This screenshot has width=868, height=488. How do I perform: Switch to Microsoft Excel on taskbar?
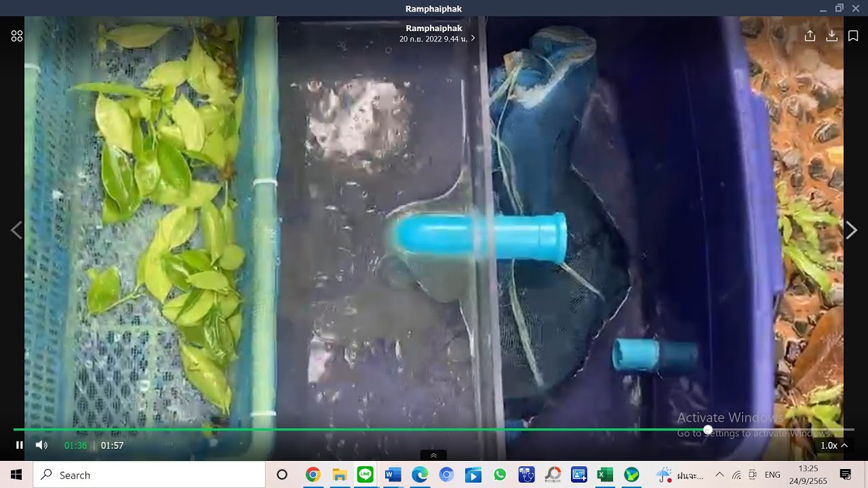[x=605, y=474]
